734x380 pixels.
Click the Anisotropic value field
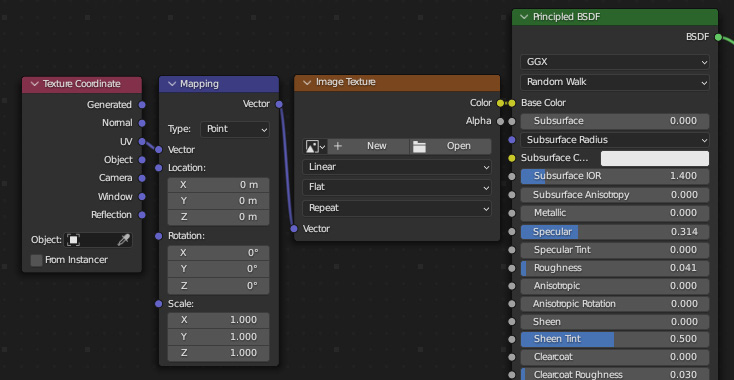pos(615,286)
